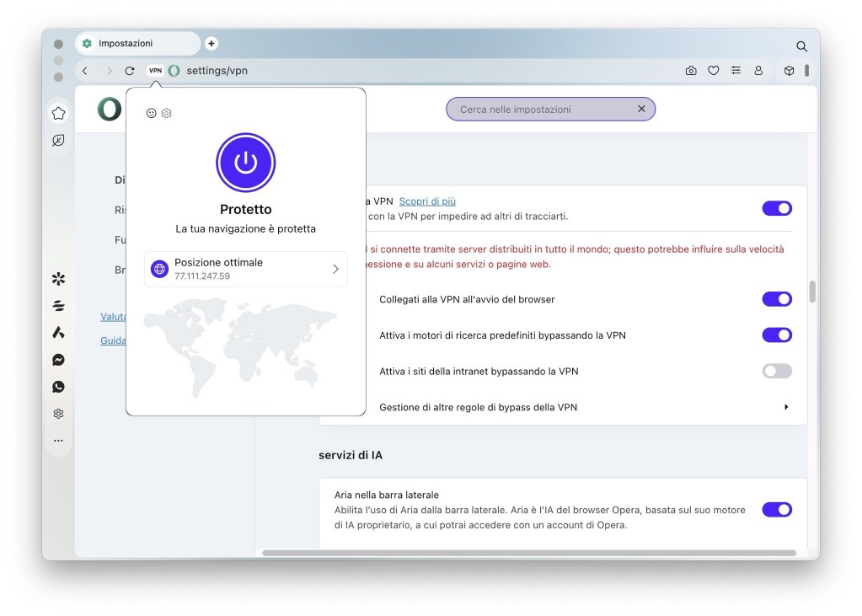
Task: Click the IP address 77.111.247.59
Action: [x=202, y=276]
